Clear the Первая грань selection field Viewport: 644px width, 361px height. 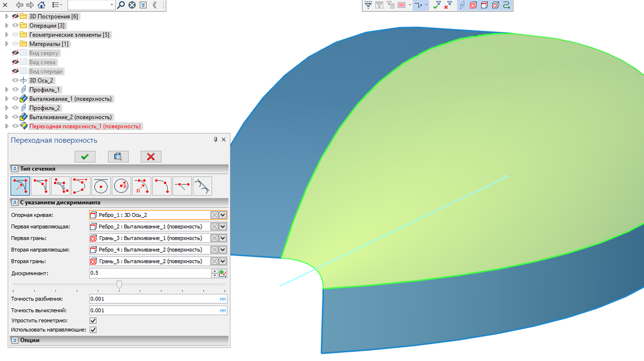(215, 238)
